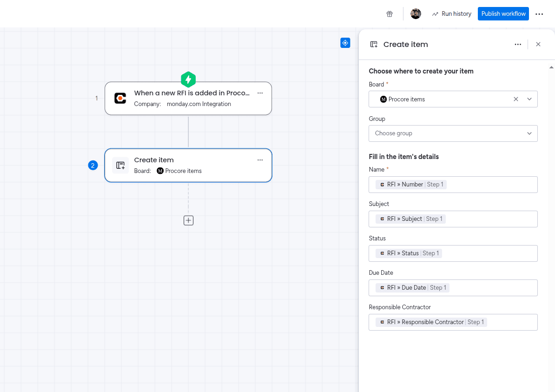Open the Choose group dropdown
Viewport: 555px width, 392px height.
(453, 133)
